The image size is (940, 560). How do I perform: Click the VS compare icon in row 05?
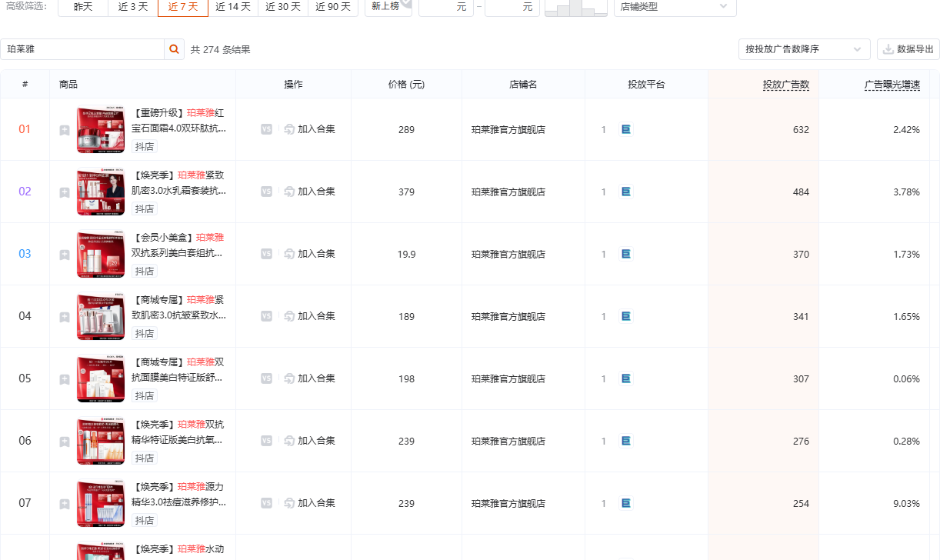(x=266, y=378)
